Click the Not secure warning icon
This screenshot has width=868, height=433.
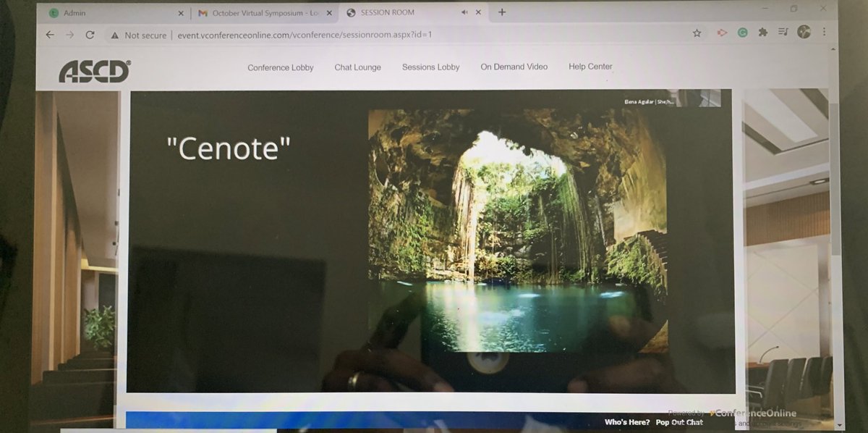[x=114, y=35]
